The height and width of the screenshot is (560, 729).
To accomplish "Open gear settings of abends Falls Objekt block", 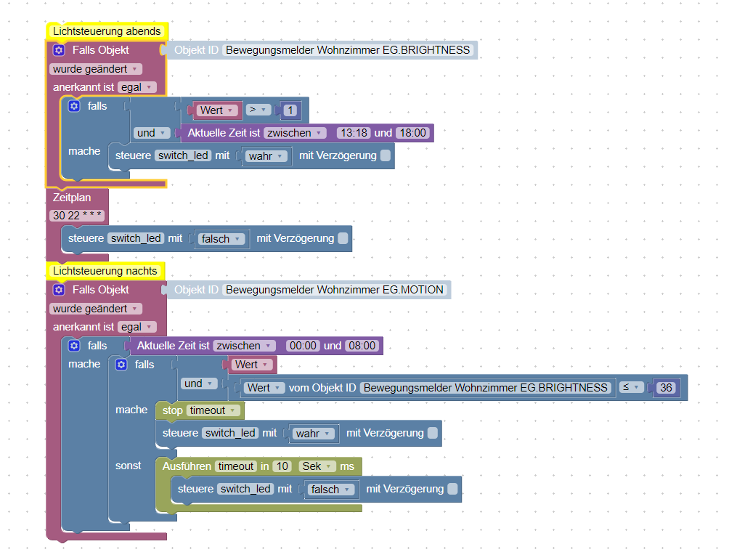I will (x=59, y=50).
